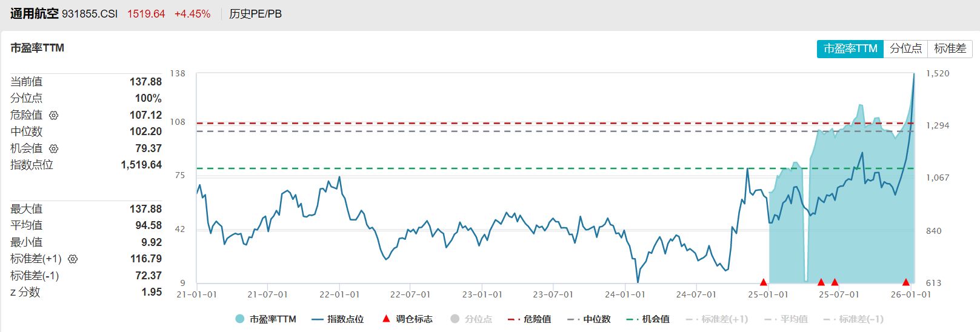Screen dimensions: 980x332
Task: Open settings gear beside 危险值
Action: 53,115
